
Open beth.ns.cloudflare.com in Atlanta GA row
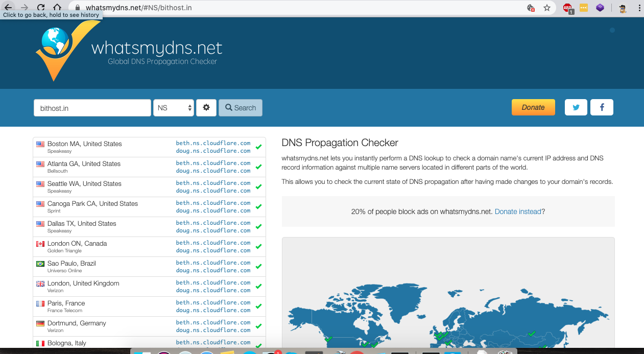click(213, 163)
